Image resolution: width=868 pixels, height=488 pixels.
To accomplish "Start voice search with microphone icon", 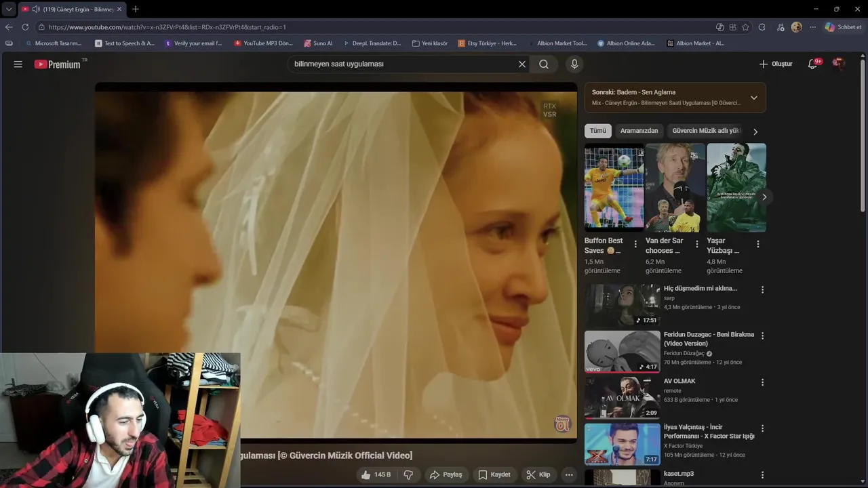I will coord(574,64).
